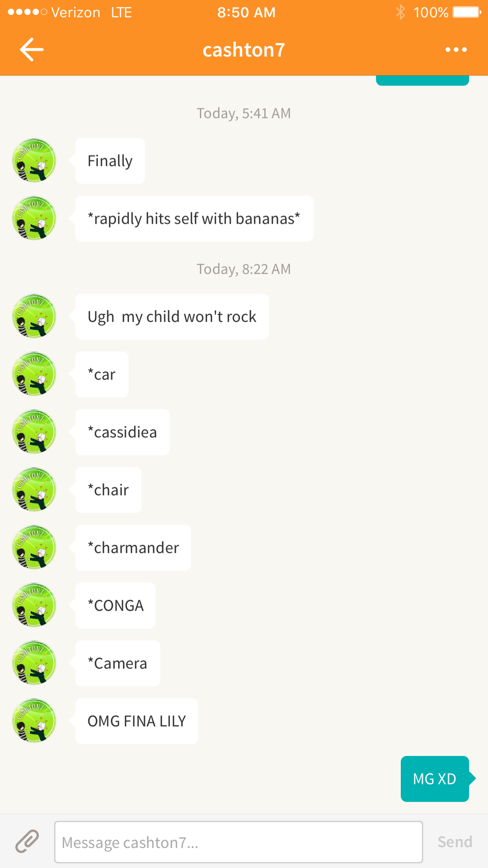The image size is (488, 868).
Task: Tap the avatar beside '*car' message
Action: pos(34,374)
